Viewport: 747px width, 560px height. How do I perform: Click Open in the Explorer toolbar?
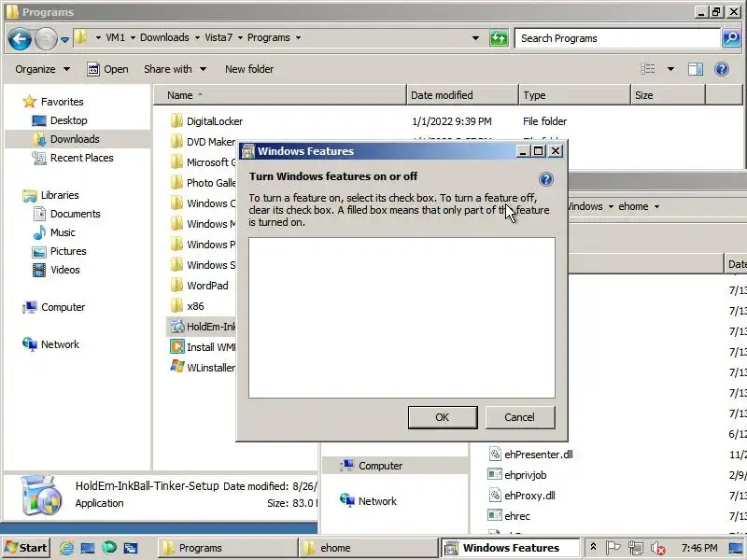108,69
